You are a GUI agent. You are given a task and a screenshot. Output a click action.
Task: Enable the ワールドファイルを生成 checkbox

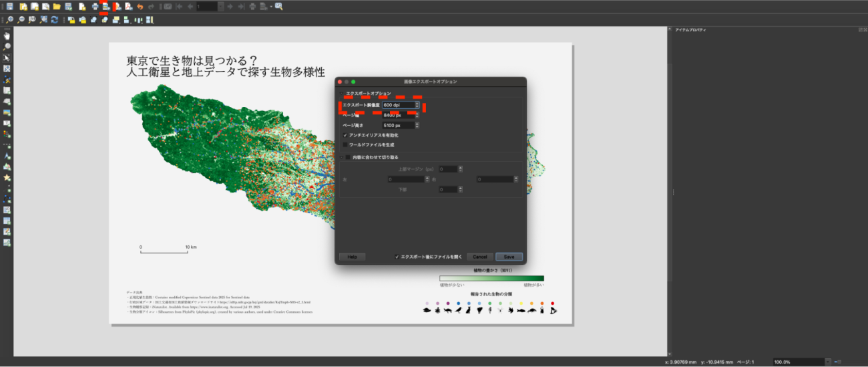pyautogui.click(x=345, y=144)
